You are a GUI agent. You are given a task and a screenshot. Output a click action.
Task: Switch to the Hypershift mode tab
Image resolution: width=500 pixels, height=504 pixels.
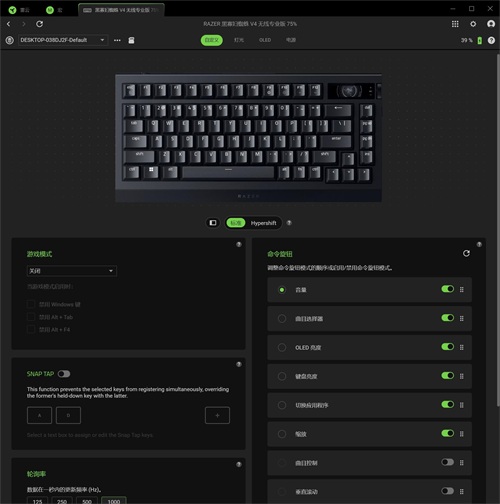[x=263, y=223]
